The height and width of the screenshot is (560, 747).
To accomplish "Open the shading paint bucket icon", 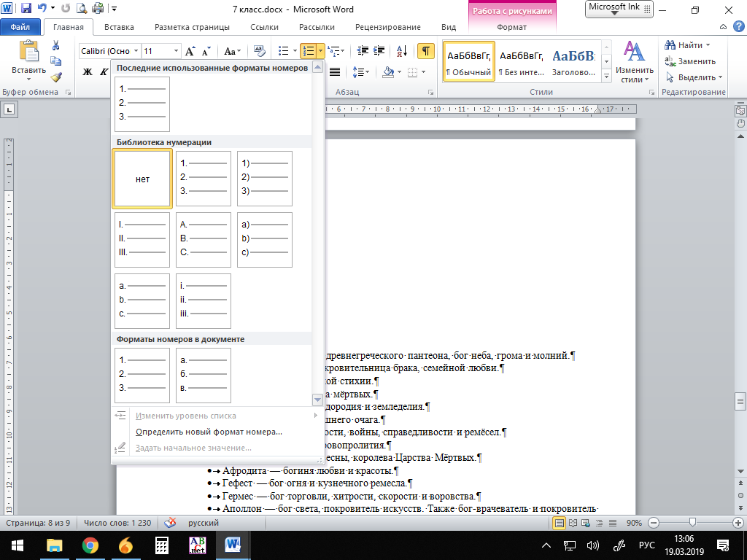I will click(x=389, y=72).
